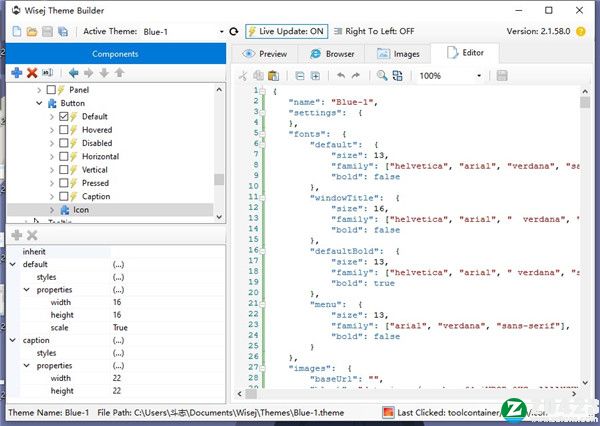Image resolution: width=600 pixels, height=426 pixels.
Task: Expand the Panel tree node
Action: (39, 90)
